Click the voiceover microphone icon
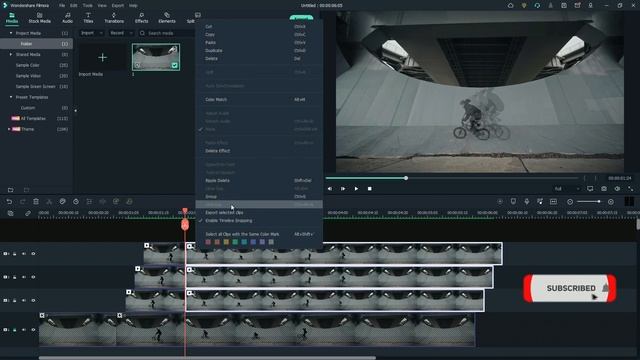This screenshot has width=640, height=360. pyautogui.click(x=527, y=202)
